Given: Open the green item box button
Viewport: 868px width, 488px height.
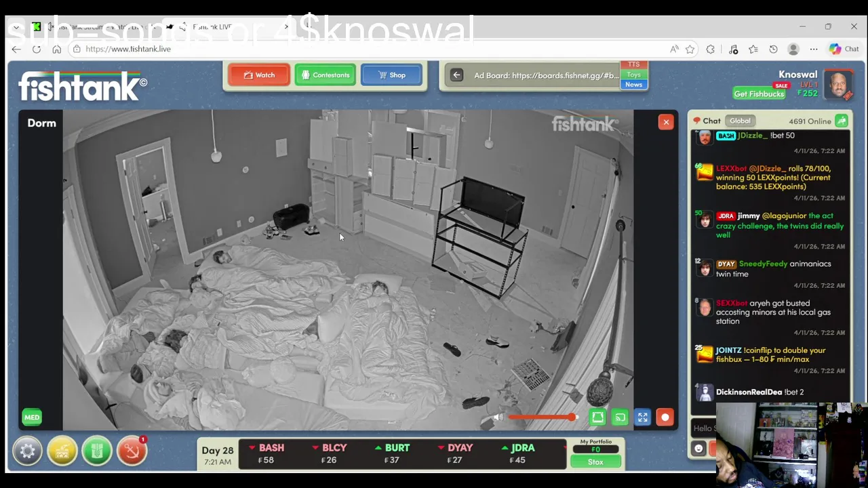Looking at the screenshot, I should (x=97, y=451).
